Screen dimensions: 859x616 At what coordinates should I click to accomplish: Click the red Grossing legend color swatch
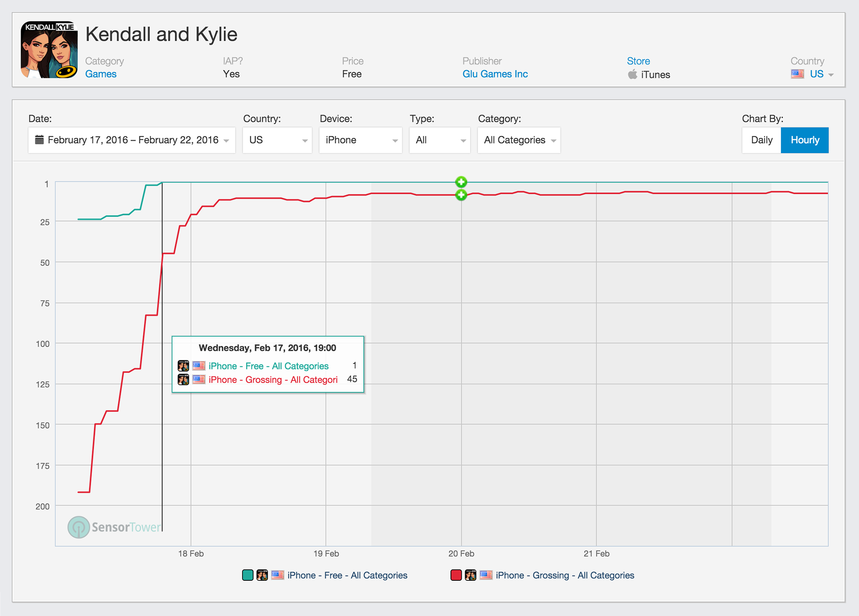point(456,575)
